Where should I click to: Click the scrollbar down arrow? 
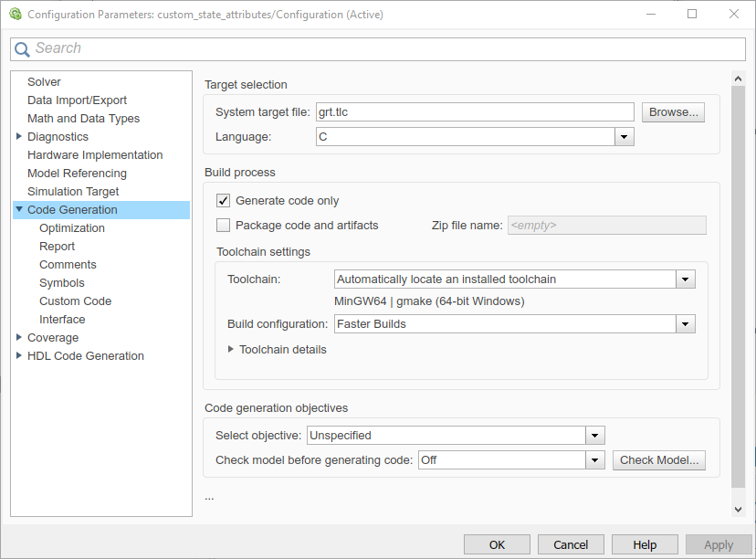tap(739, 509)
